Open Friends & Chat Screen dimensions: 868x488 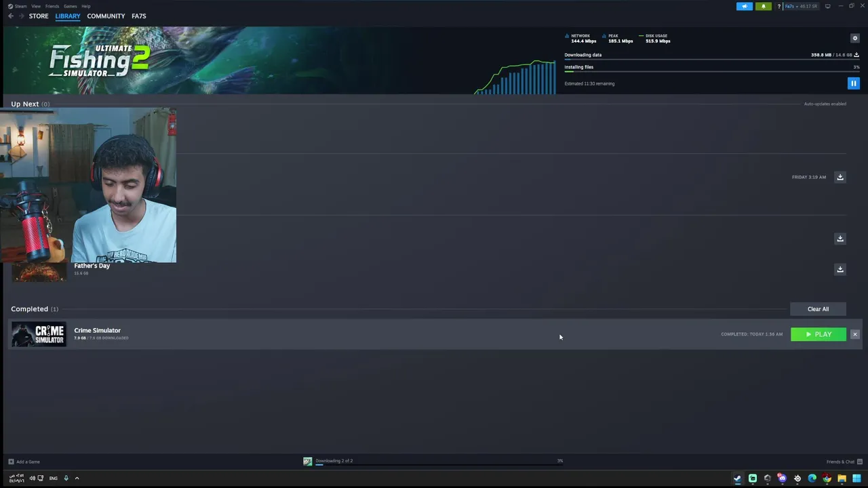(x=844, y=462)
